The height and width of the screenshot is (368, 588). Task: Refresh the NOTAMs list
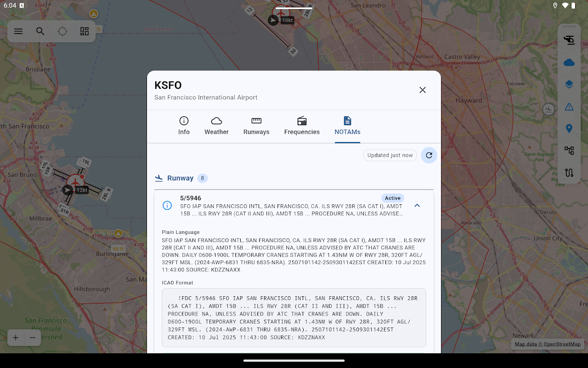[x=429, y=155]
